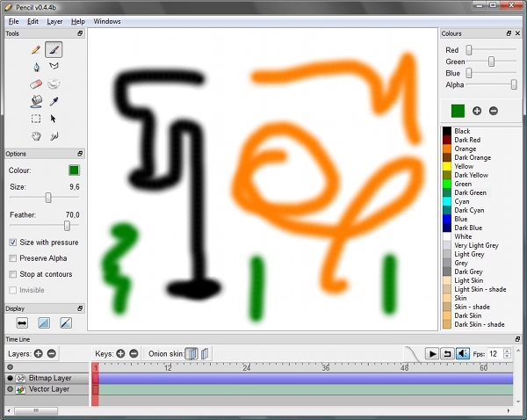This screenshot has width=527, height=420.
Task: Undock the Tools panel
Action: pos(80,33)
